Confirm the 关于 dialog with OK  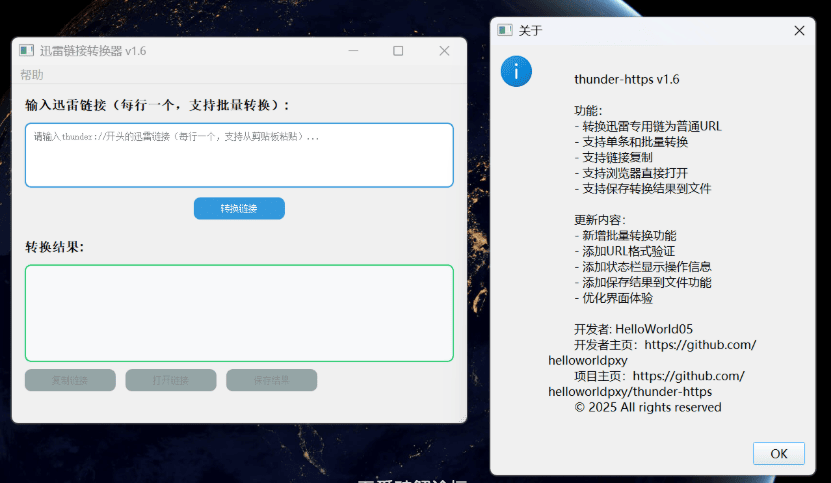pyautogui.click(x=779, y=453)
